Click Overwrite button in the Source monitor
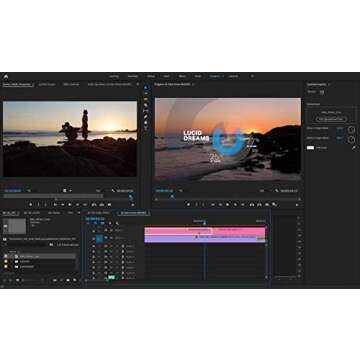The image size is (360, 360). coord(102,204)
